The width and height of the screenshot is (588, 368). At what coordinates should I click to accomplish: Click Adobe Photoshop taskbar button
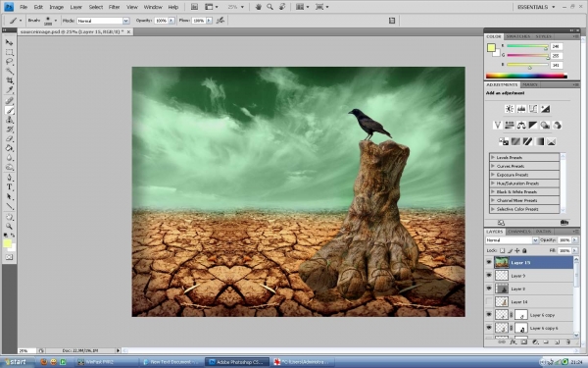237,362
